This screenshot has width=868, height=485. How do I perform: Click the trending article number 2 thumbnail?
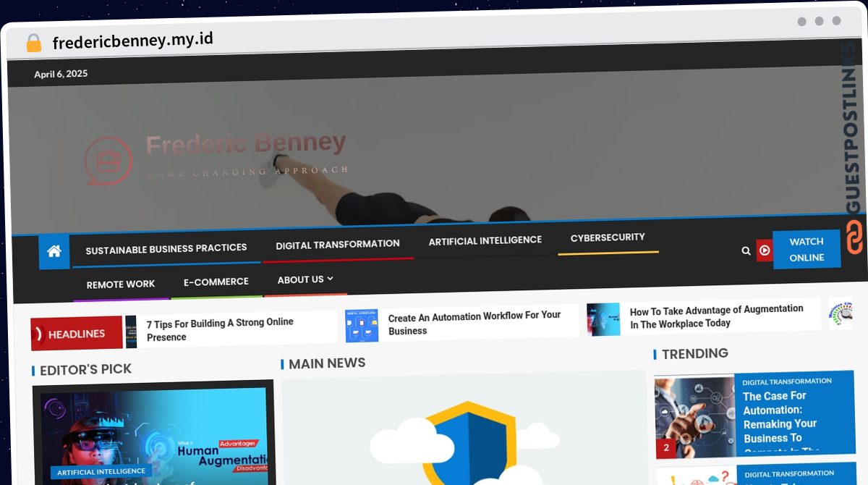point(695,417)
